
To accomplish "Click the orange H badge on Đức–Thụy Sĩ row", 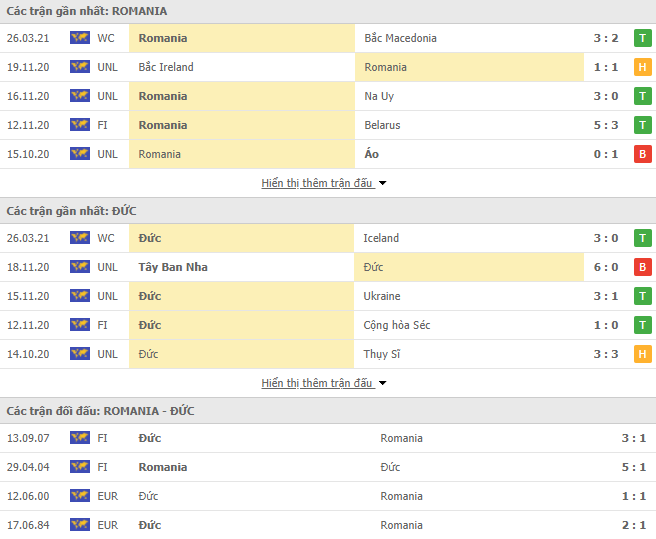I will (643, 354).
